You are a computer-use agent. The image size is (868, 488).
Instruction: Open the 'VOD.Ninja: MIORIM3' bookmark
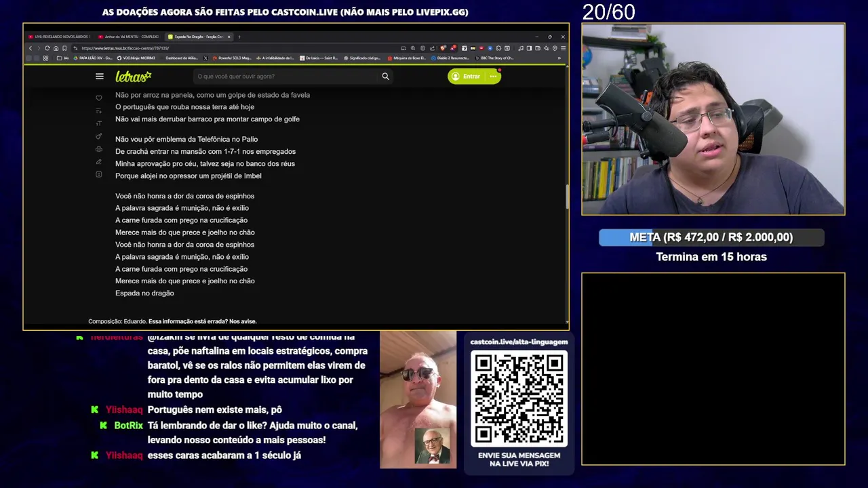click(136, 58)
